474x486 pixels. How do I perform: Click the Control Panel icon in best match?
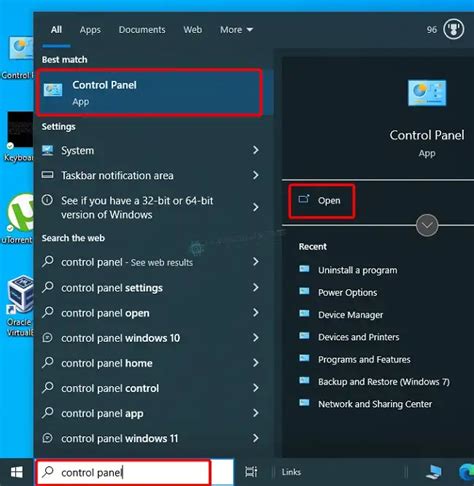pos(53,90)
